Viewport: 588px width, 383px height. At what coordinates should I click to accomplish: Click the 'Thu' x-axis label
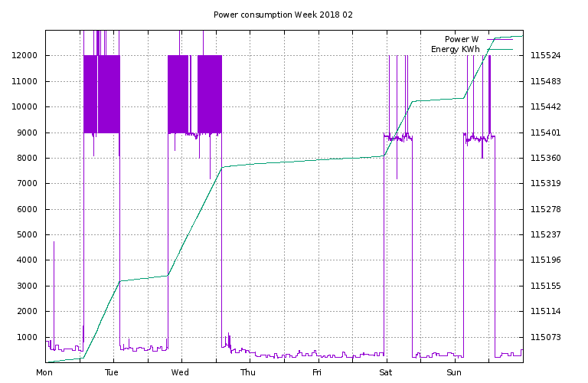click(248, 372)
